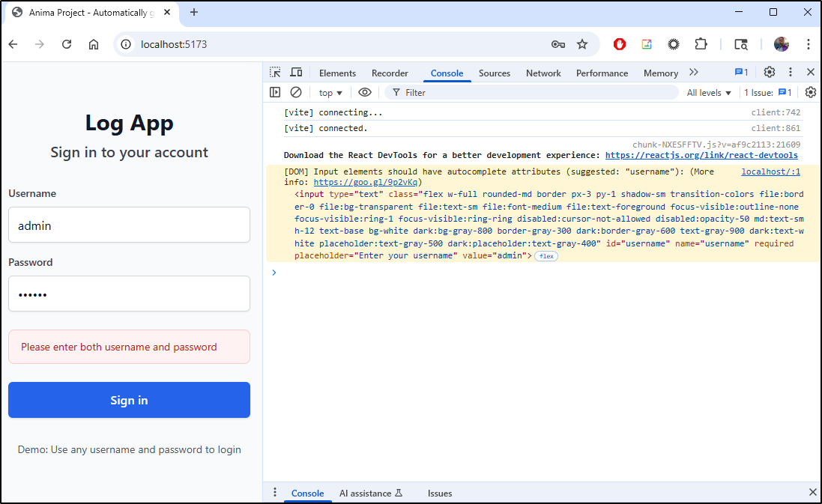Viewport: 822px width, 504px height.
Task: Reload the localhost page
Action: click(x=67, y=44)
